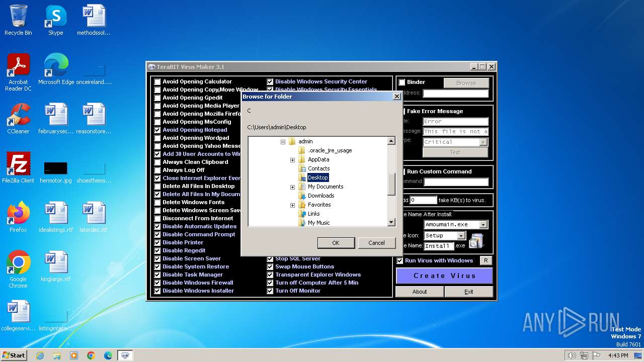Uncheck Disable Windows Security Center
The width and height of the screenshot is (644, 362).
point(270,81)
